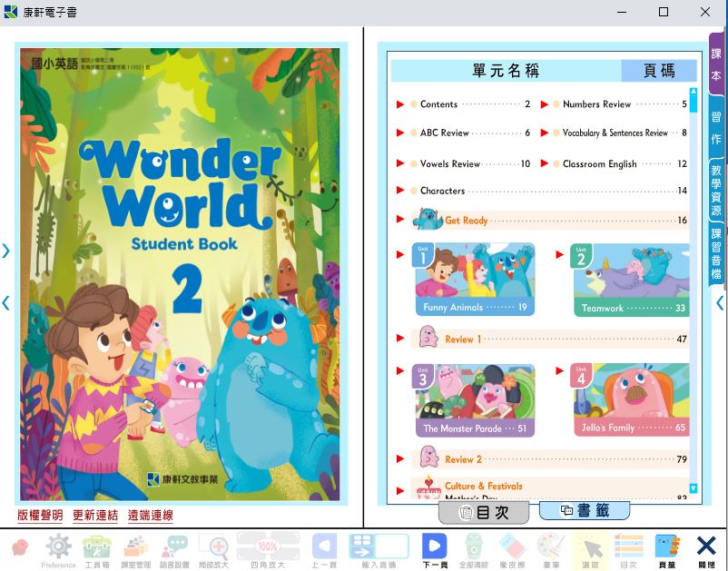Open the 工具箱 toolbox

pyautogui.click(x=97, y=547)
